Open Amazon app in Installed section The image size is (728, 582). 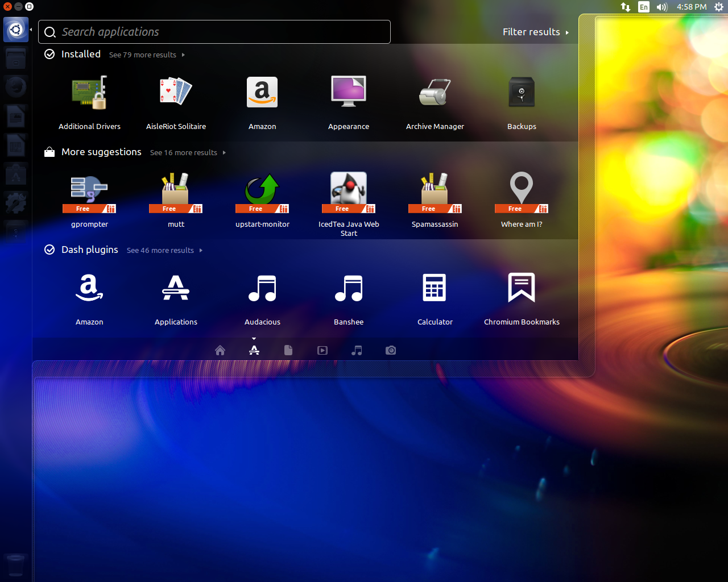(262, 102)
